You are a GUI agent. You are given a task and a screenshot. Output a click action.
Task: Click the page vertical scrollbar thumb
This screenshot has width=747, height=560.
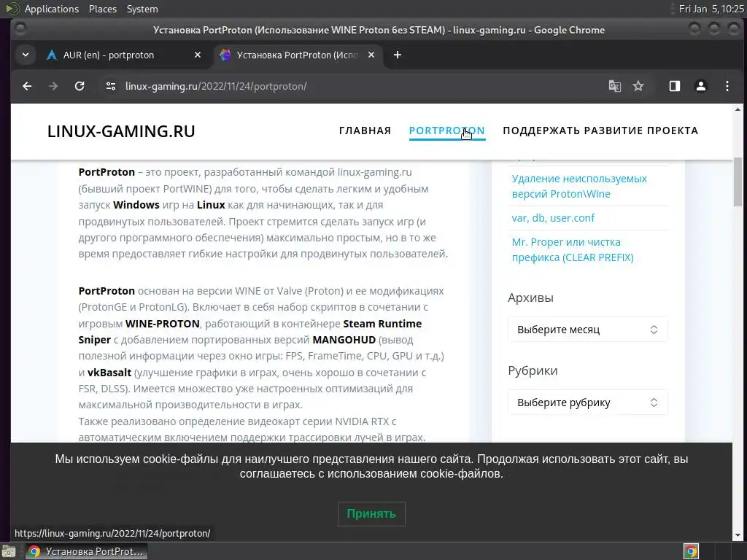[738, 182]
